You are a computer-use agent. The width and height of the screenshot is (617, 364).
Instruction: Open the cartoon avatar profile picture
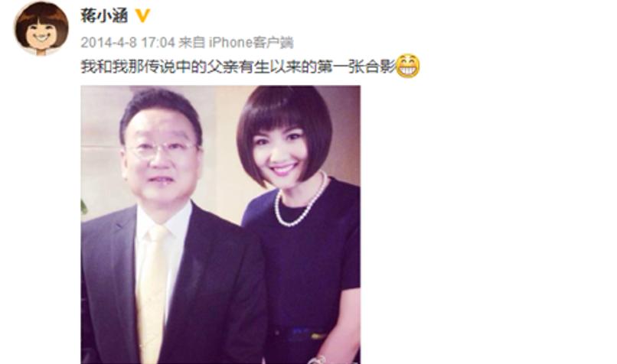point(41,29)
